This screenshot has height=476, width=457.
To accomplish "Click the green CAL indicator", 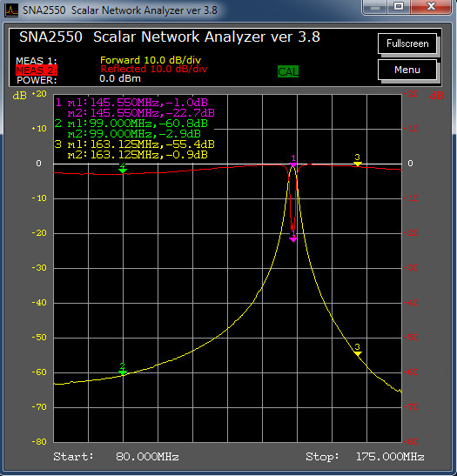I will pos(288,72).
